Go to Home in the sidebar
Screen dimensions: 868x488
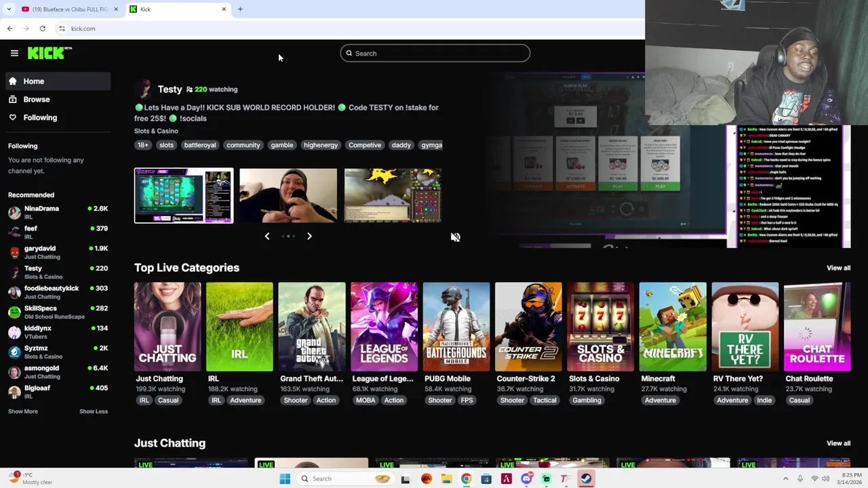pos(58,81)
